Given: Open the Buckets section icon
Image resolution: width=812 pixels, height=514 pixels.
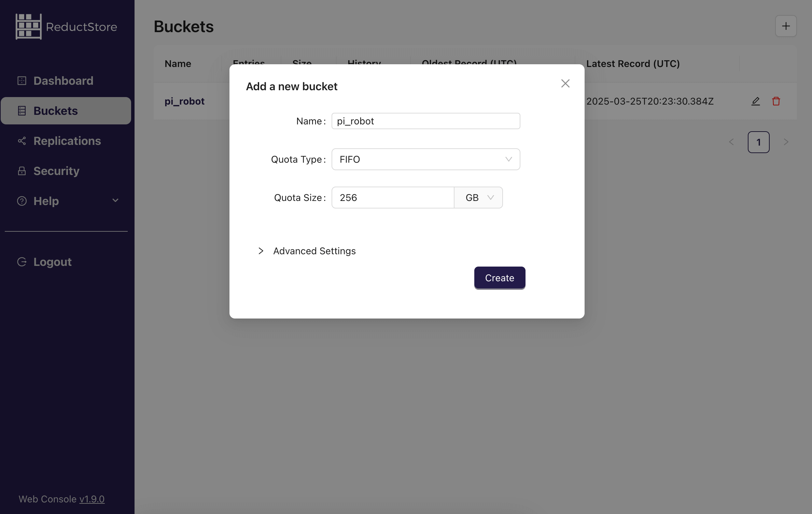Looking at the screenshot, I should click(22, 110).
